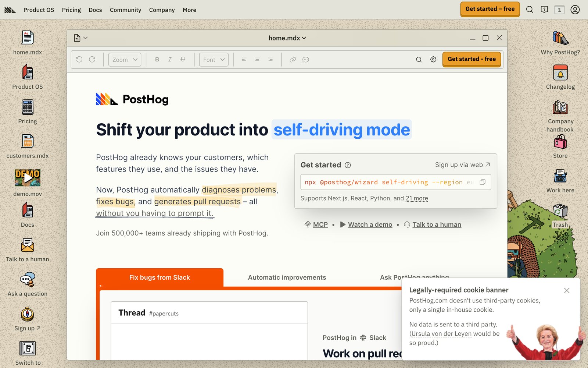Click the comment bubble toolbar icon
Image resolution: width=588 pixels, height=368 pixels.
coord(306,60)
